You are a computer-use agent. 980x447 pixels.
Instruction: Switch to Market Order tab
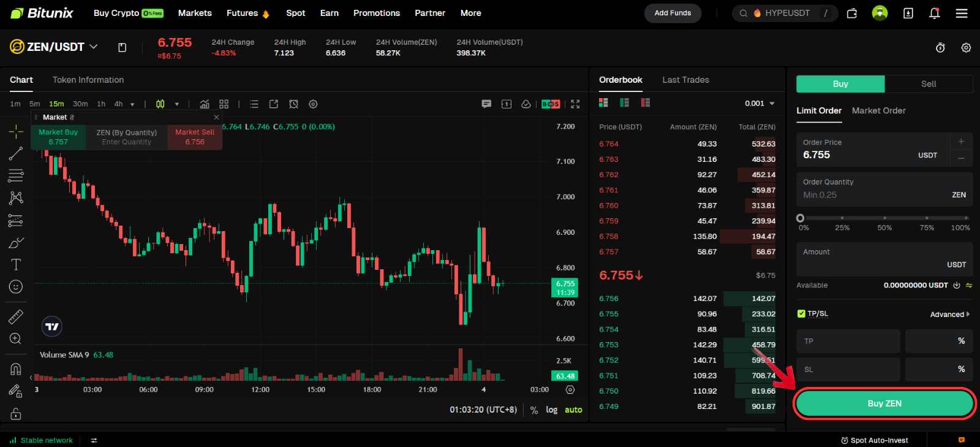click(878, 110)
